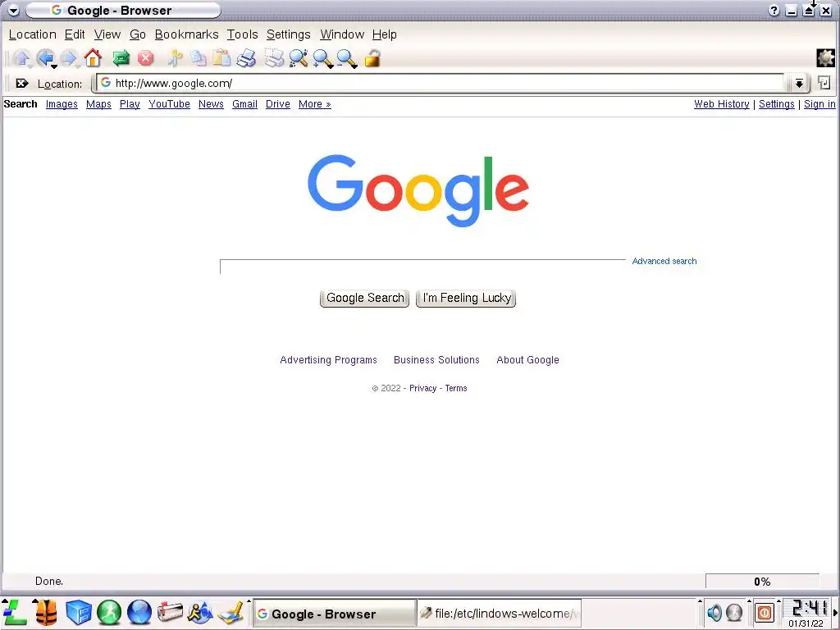Open the location history dropdown arrow
The width and height of the screenshot is (840, 630).
(799, 83)
